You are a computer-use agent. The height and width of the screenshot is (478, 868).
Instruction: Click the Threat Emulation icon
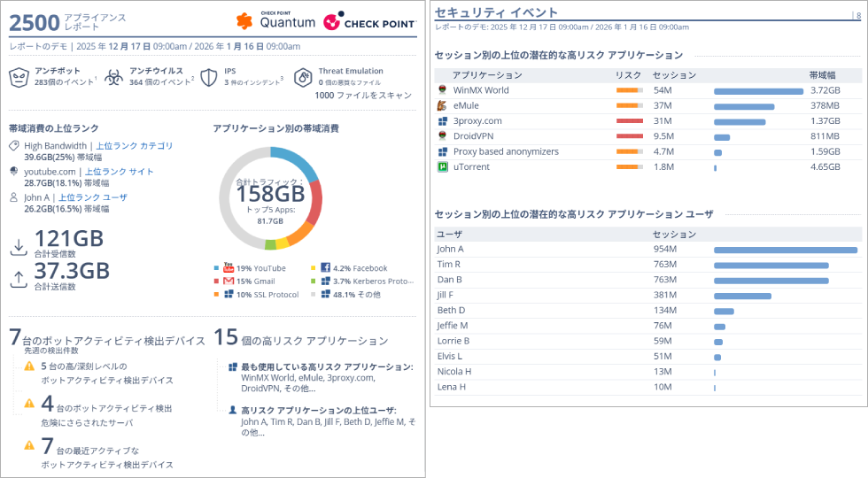coord(303,79)
